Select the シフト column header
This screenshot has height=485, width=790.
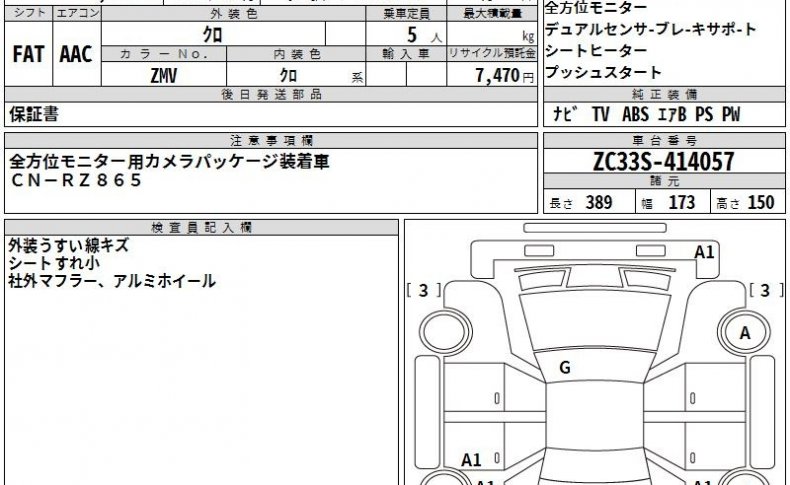(x=29, y=14)
